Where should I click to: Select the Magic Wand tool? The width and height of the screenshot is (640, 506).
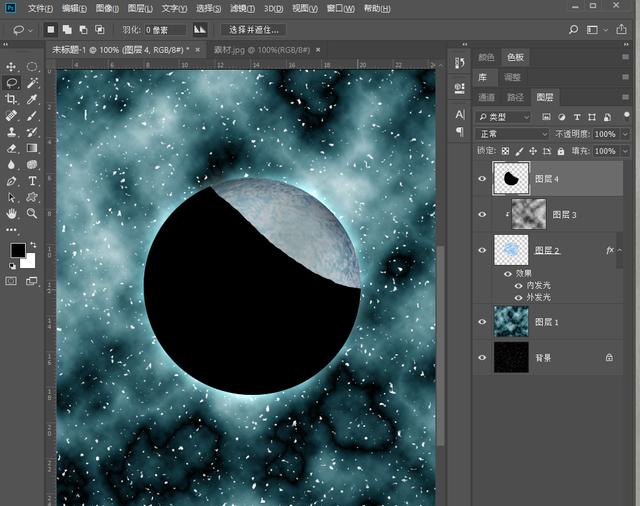pyautogui.click(x=33, y=83)
